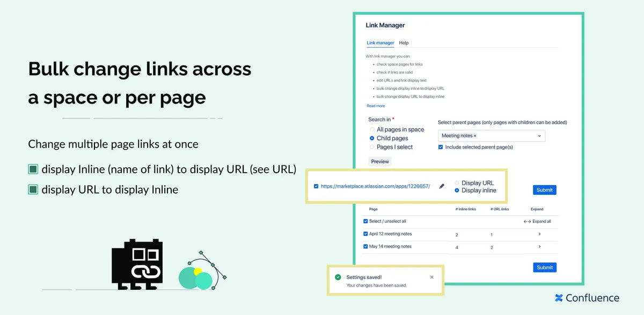Open the parent pages dropdown arrow
The height and width of the screenshot is (315, 644).
(x=539, y=136)
